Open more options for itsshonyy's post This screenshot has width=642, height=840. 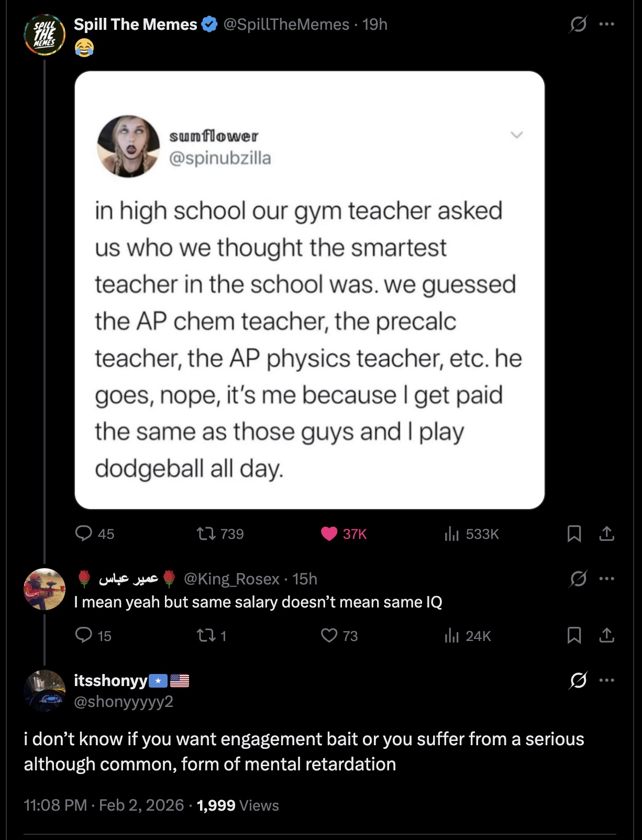(x=606, y=680)
